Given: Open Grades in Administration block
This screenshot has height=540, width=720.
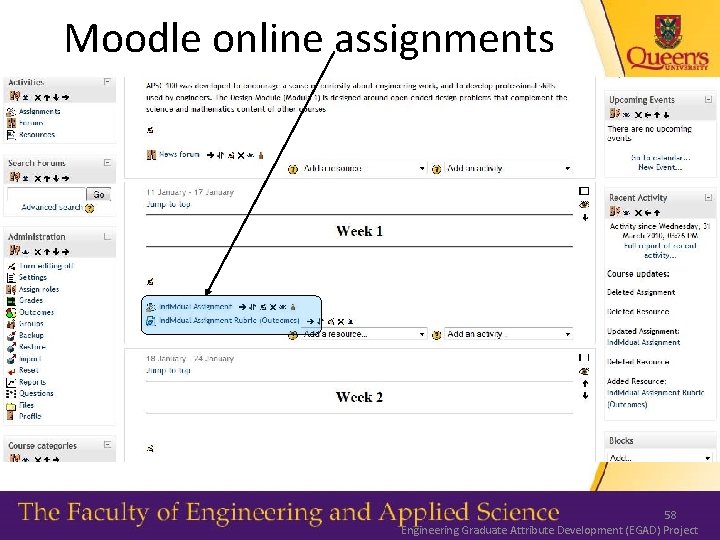Looking at the screenshot, I should tap(31, 300).
